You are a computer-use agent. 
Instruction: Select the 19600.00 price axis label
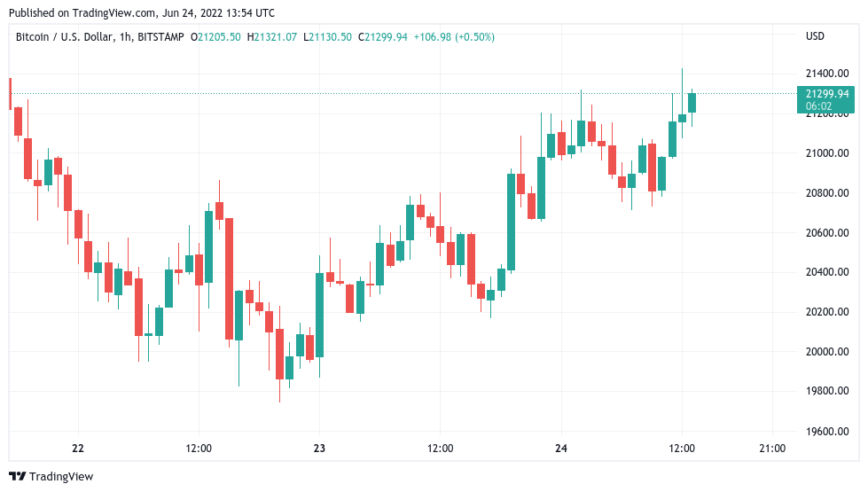[827, 431]
